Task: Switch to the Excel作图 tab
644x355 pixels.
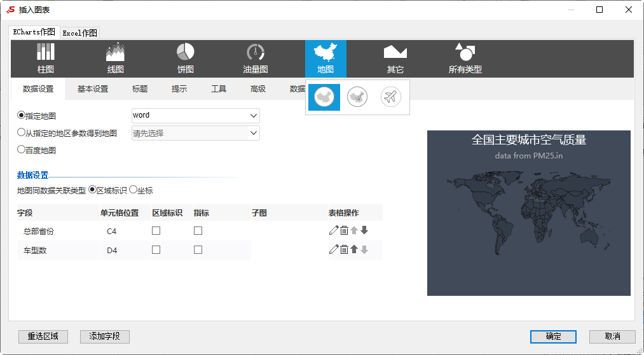Action: pyautogui.click(x=79, y=33)
